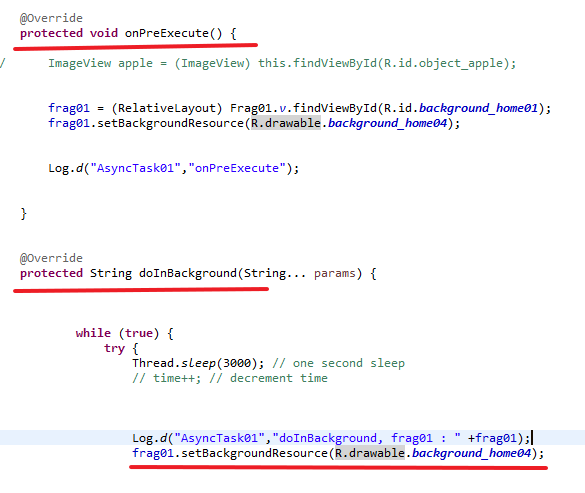
Task: Click the params parameter name
Action: coord(334,273)
